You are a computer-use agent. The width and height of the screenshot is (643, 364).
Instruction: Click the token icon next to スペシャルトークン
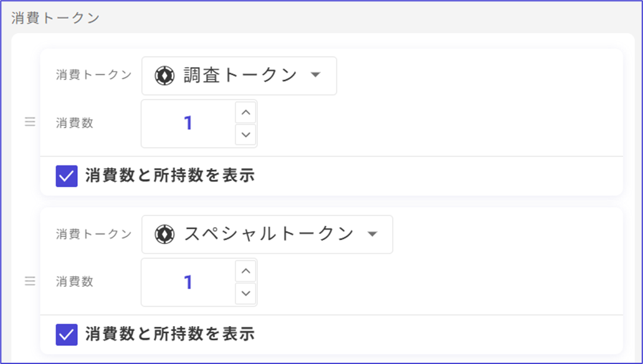coord(164,234)
